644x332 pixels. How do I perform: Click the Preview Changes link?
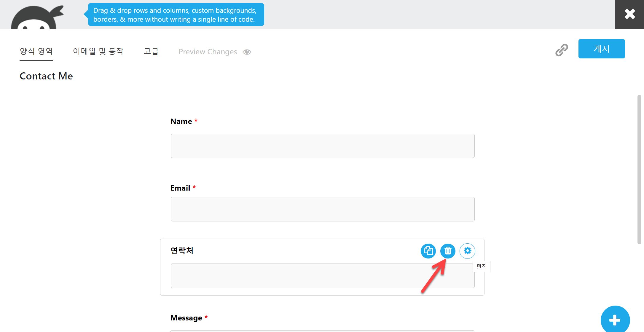pyautogui.click(x=208, y=52)
